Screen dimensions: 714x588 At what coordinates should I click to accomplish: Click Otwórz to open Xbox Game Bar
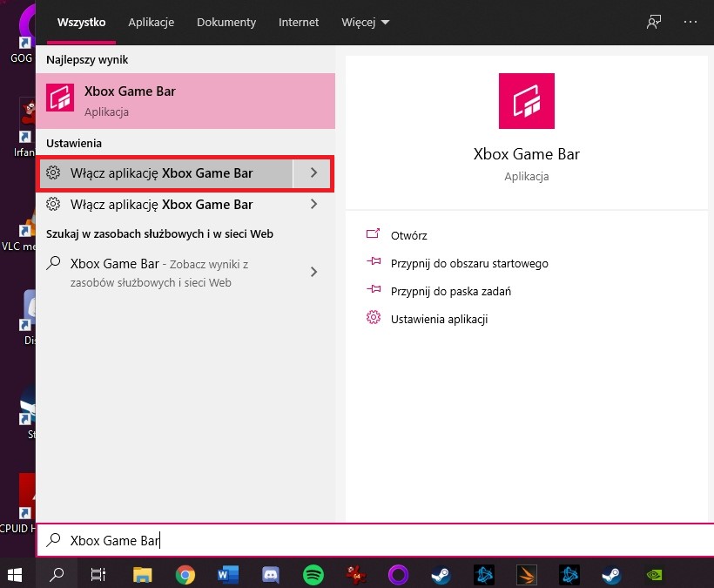pyautogui.click(x=409, y=235)
